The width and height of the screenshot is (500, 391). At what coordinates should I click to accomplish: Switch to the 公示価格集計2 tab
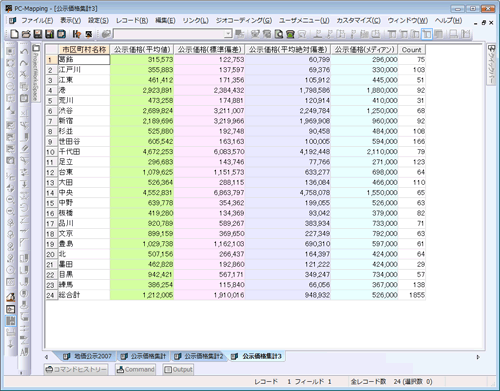point(199,356)
